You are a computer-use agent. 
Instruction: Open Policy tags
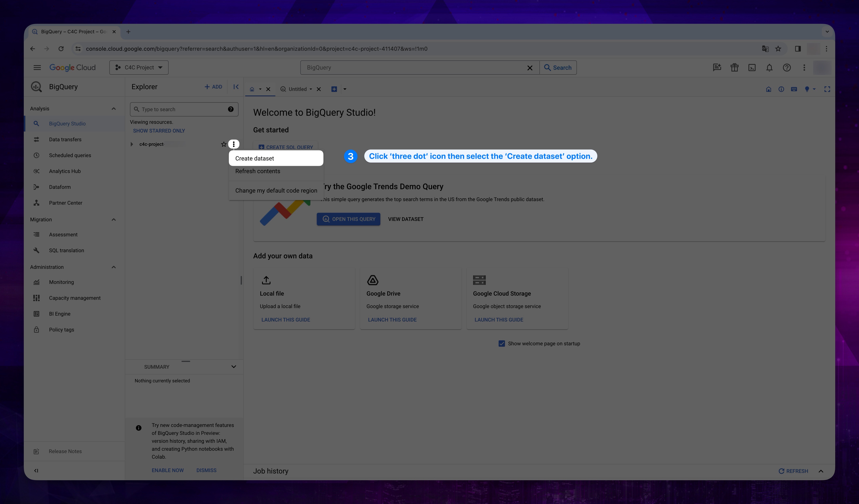(74, 329)
